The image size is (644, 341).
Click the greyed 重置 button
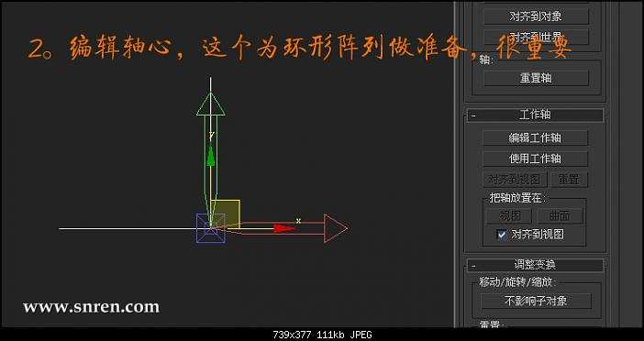pyautogui.click(x=569, y=180)
